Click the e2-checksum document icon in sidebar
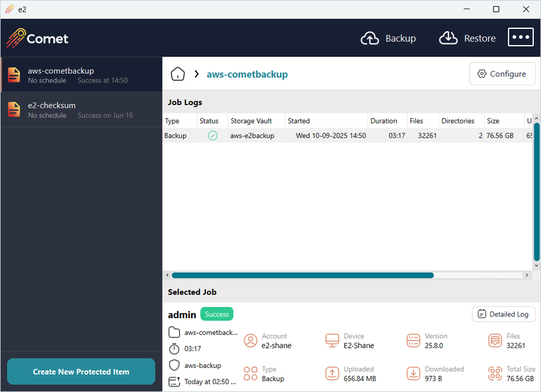 (14, 109)
